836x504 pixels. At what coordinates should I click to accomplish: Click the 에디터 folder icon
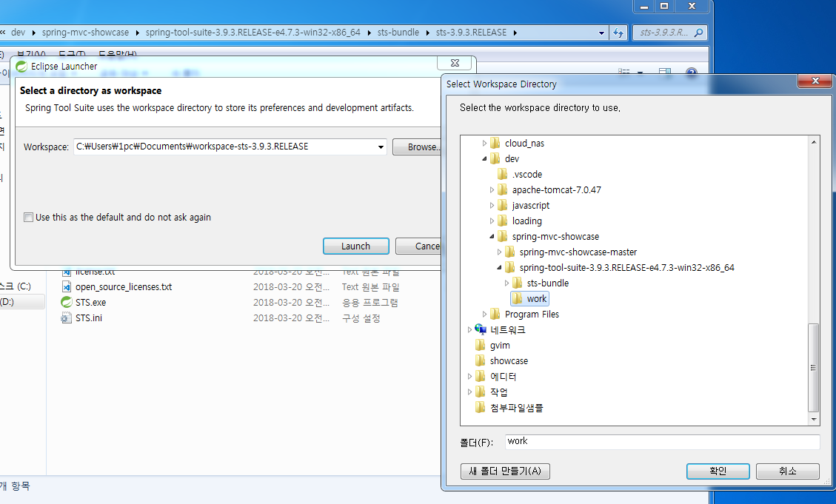point(481,376)
